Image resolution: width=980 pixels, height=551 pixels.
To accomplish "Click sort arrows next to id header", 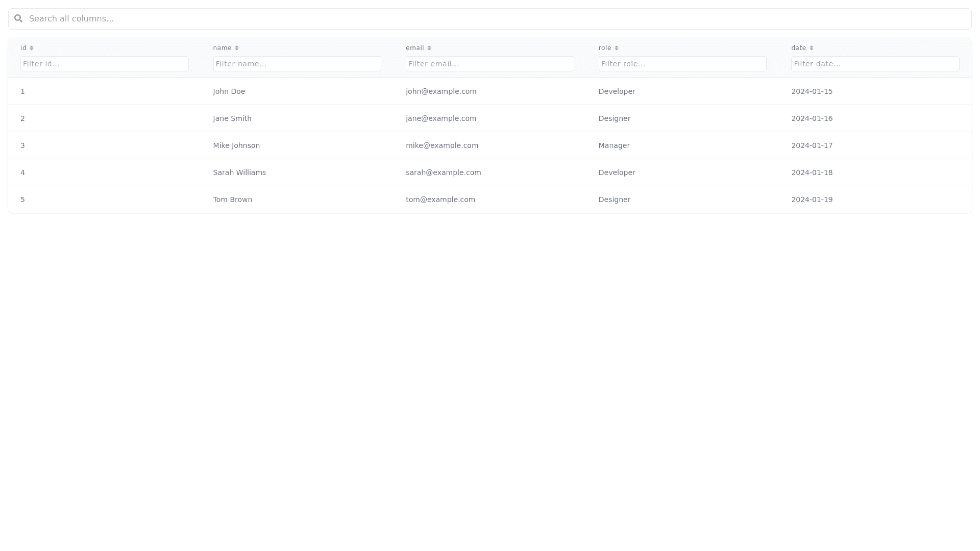I will point(32,48).
